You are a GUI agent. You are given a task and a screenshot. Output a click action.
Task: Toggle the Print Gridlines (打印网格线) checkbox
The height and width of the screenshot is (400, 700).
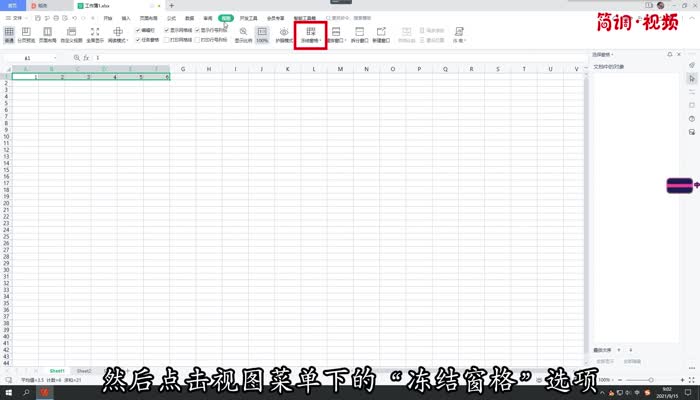point(168,40)
